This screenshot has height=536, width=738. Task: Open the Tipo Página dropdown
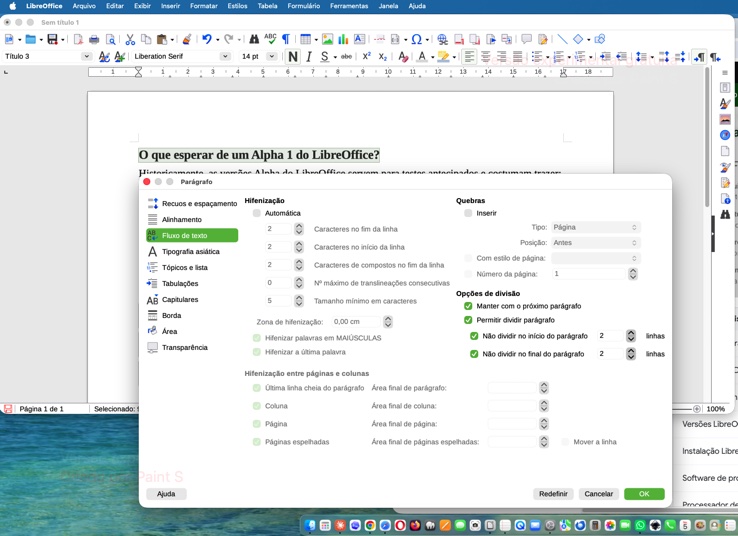tap(595, 227)
